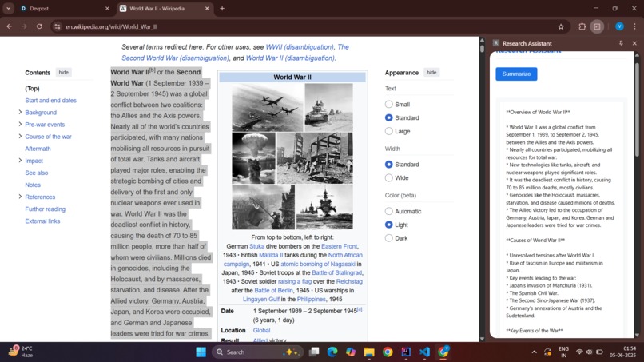The width and height of the screenshot is (644, 362).
Task: Show hidden system tray icons
Action: click(534, 352)
